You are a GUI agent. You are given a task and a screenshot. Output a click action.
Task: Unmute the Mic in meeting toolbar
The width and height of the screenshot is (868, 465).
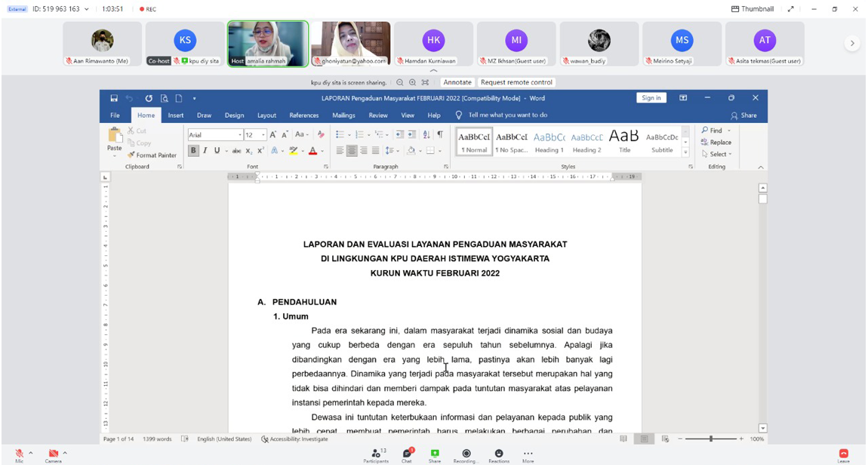tap(19, 453)
